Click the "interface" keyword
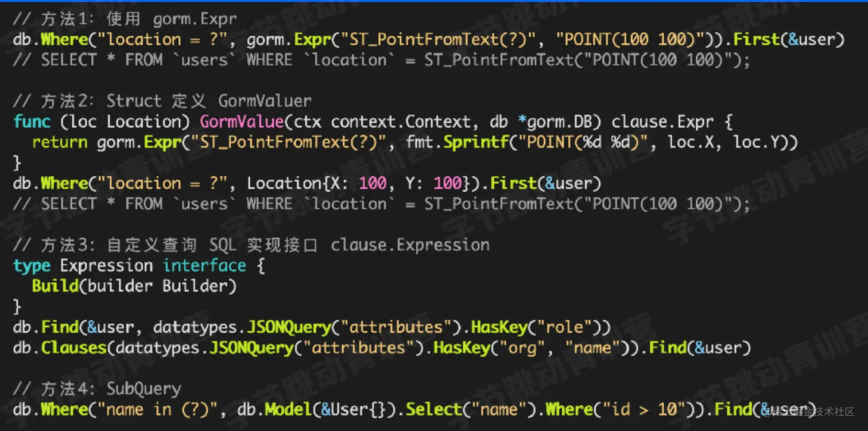This screenshot has width=868, height=431. click(204, 266)
